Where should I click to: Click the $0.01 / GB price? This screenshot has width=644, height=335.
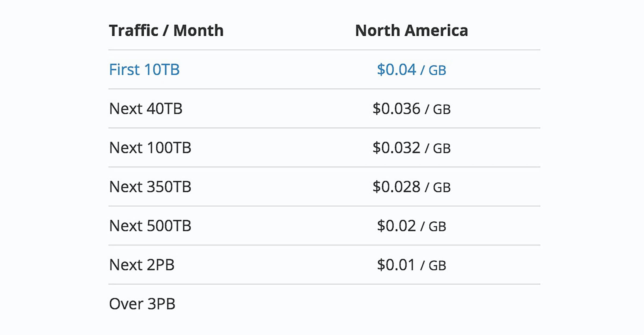coord(411,265)
